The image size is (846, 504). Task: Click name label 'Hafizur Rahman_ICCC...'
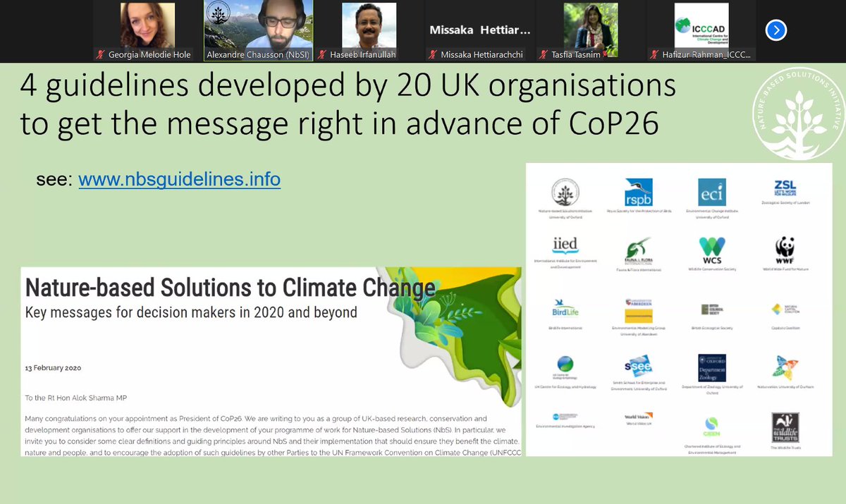(x=706, y=54)
